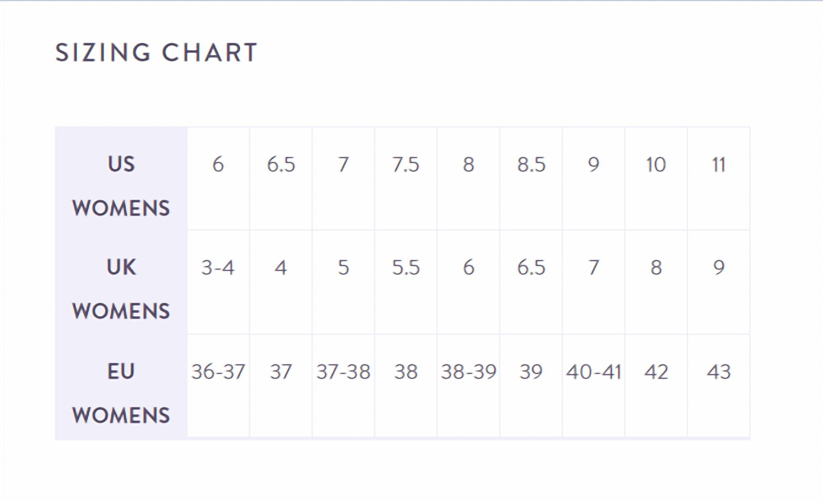Click EU size 36-37 cell
The height and width of the screenshot is (504, 823).
pyautogui.click(x=218, y=372)
